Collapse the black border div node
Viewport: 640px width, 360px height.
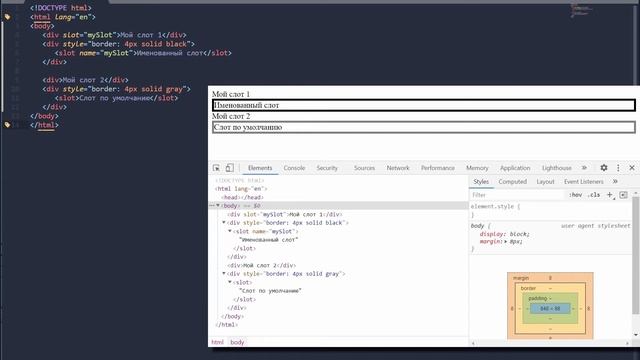coord(224,222)
